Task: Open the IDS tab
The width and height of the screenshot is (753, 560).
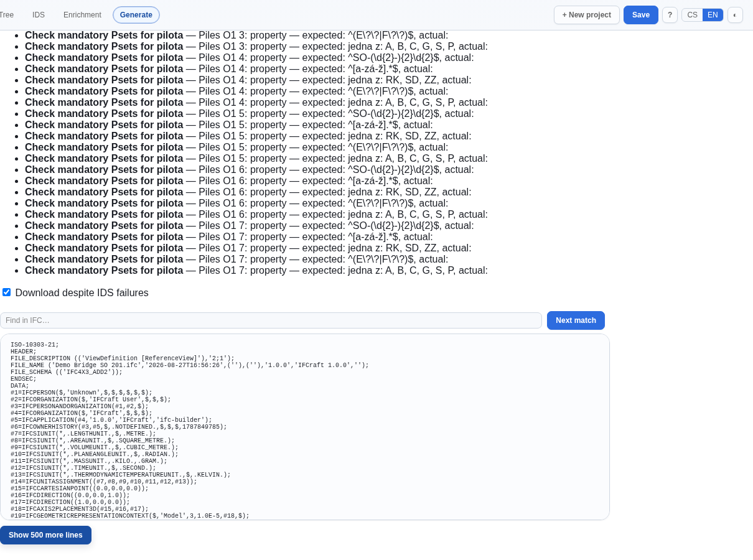Action: tap(39, 15)
